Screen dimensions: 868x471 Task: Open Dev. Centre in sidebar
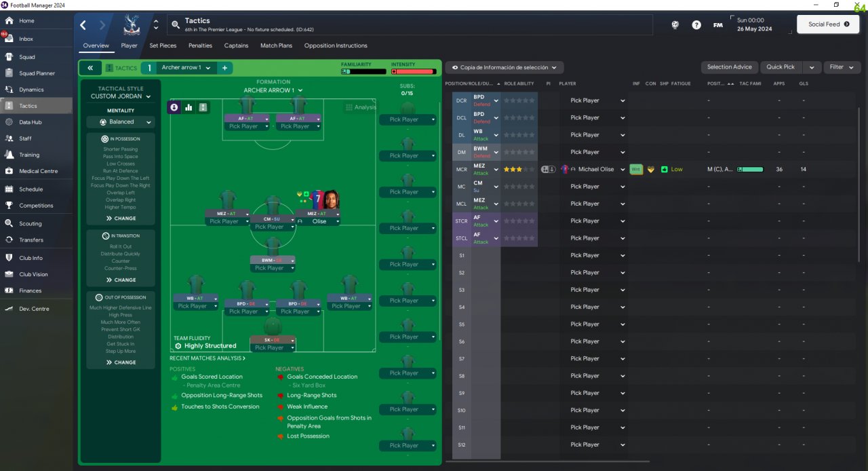pyautogui.click(x=9, y=309)
